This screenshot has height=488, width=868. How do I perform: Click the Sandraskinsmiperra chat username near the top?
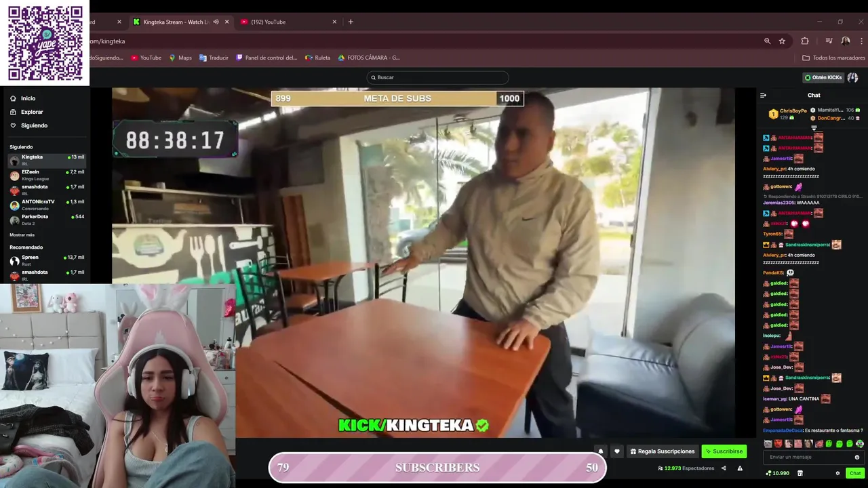[x=807, y=245]
